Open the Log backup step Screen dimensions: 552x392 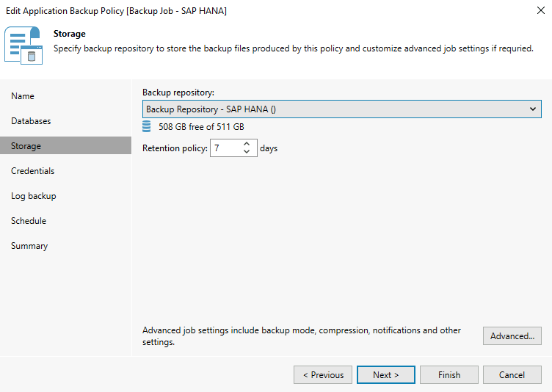34,196
